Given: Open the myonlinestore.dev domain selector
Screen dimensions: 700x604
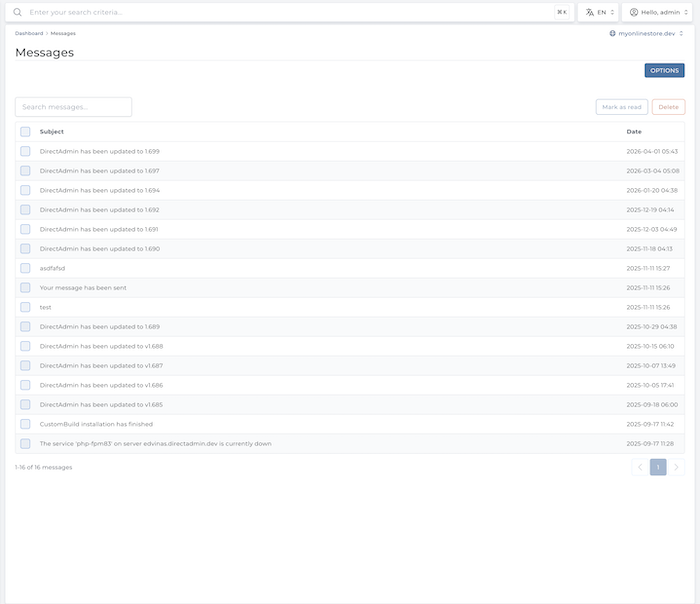Looking at the screenshot, I should [646, 33].
